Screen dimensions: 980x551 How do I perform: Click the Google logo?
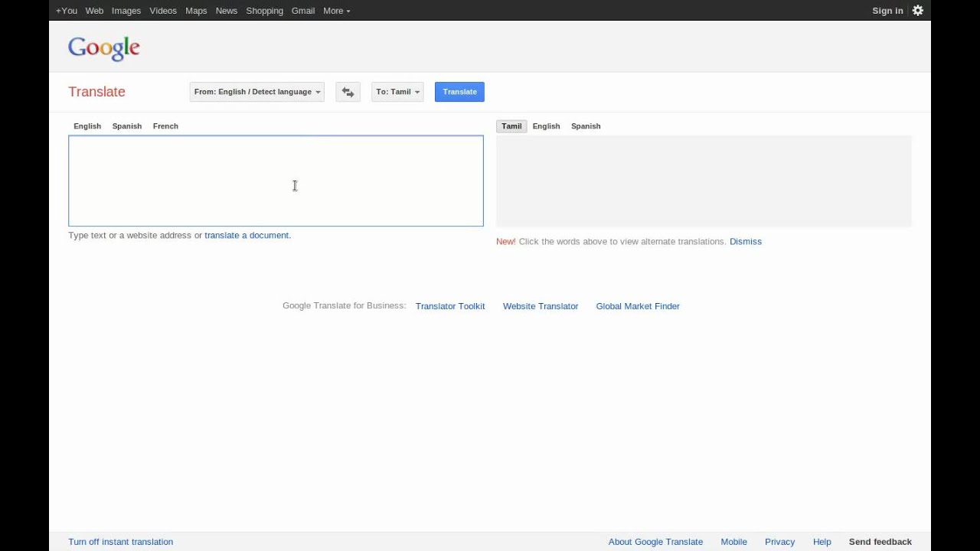104,48
